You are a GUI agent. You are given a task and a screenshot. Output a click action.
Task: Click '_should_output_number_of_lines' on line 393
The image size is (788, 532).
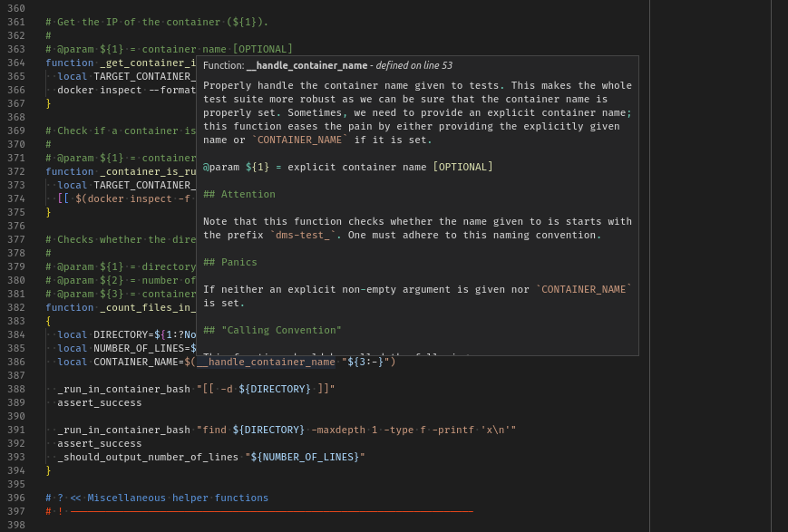pos(148,457)
